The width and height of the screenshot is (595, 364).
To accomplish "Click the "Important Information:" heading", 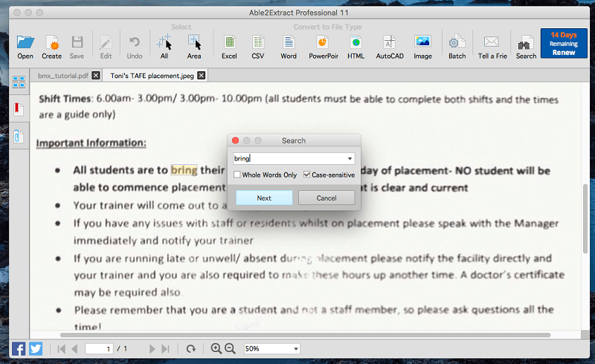I will (x=91, y=143).
